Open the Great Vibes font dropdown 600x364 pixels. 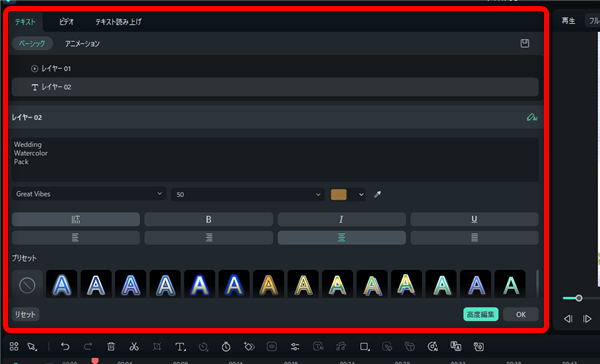89,194
